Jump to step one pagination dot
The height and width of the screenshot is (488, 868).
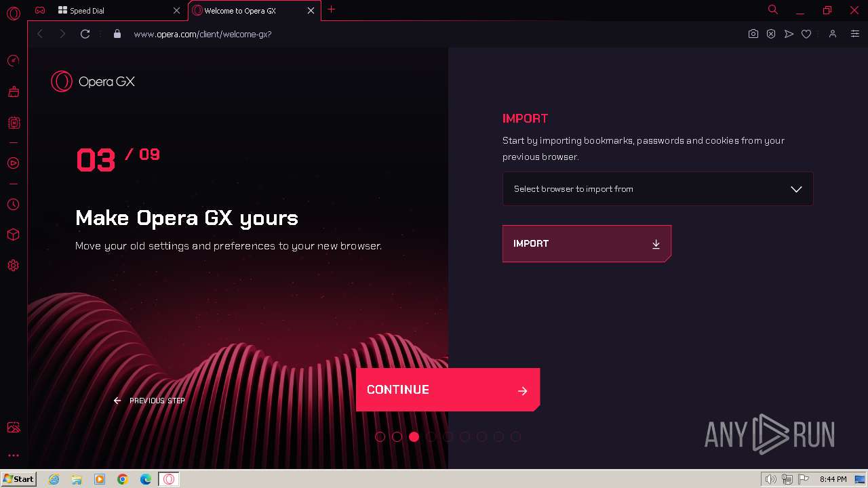coord(380,436)
